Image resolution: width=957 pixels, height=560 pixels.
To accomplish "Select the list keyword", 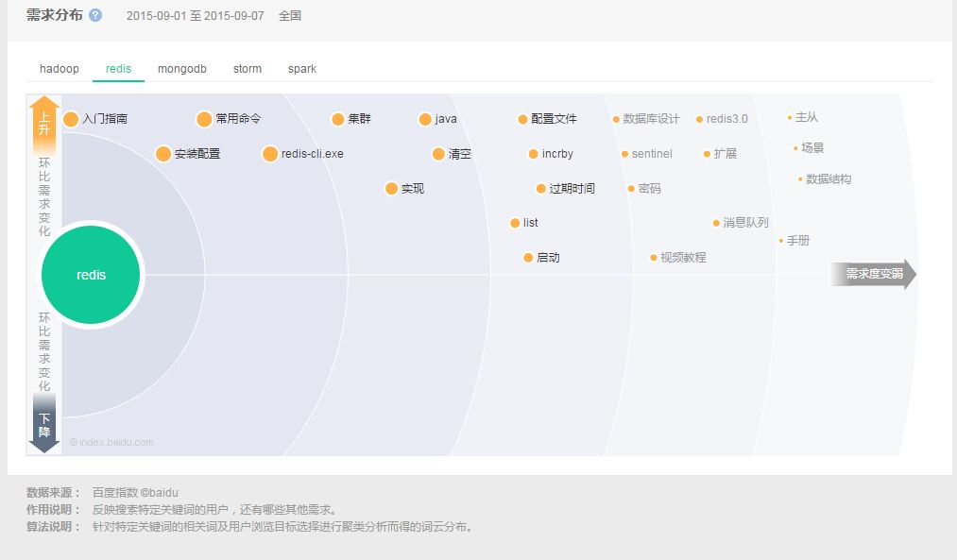I will (x=524, y=223).
